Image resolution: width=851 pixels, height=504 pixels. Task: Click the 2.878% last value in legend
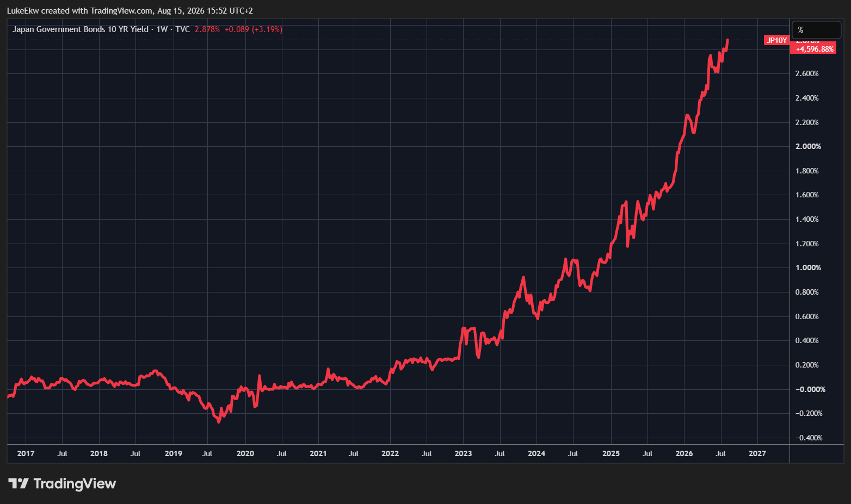tap(207, 29)
